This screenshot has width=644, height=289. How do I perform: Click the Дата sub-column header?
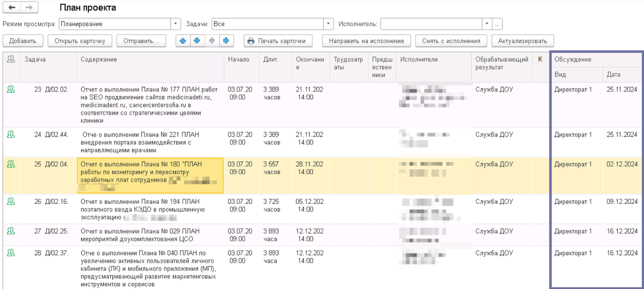click(x=623, y=74)
